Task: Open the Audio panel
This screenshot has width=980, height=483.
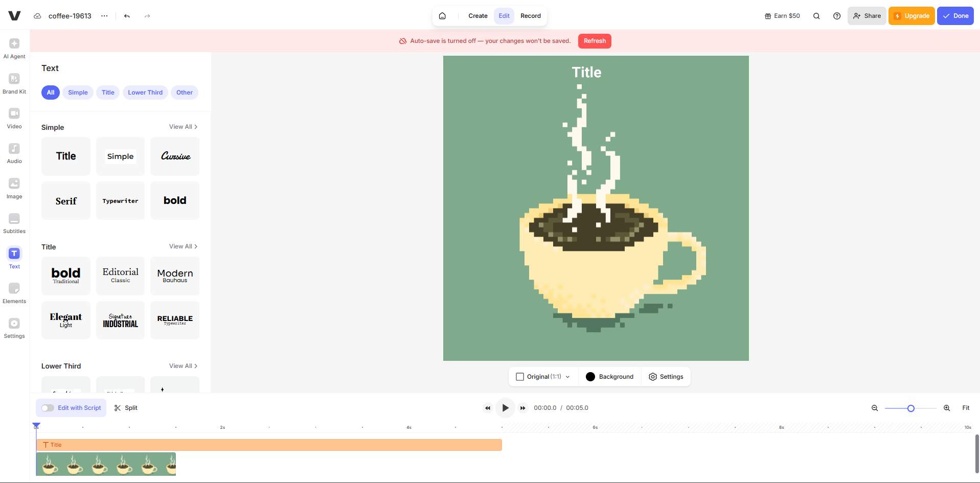Action: [14, 152]
